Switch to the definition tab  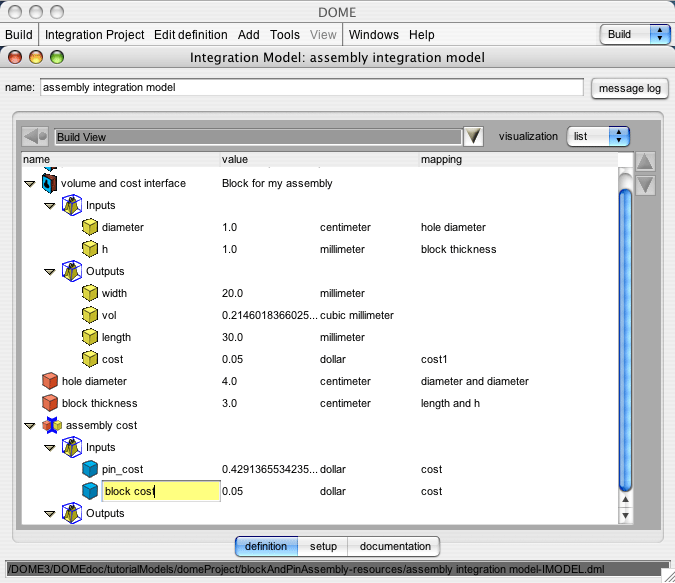(266, 546)
